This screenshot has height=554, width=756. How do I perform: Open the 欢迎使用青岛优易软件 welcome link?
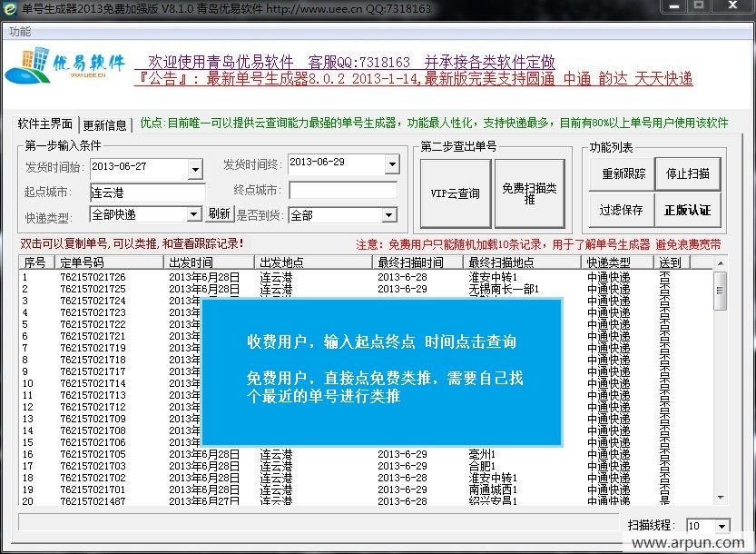[345, 62]
